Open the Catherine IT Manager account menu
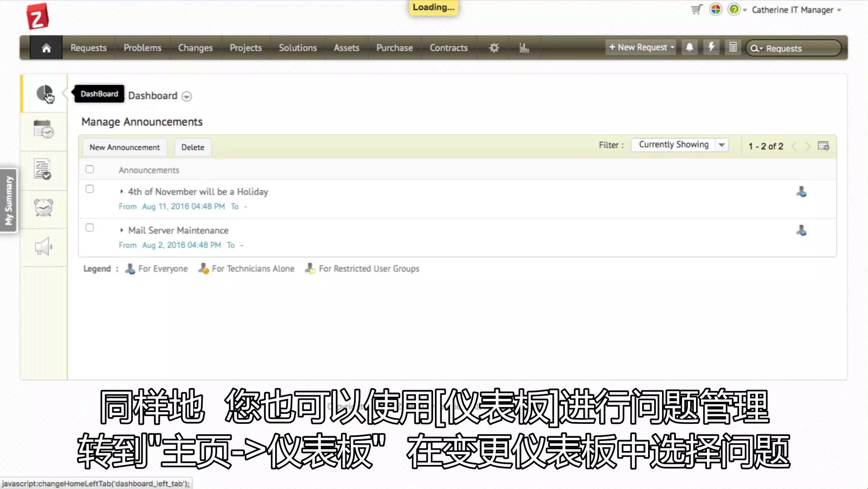Image resolution: width=868 pixels, height=489 pixels. coord(795,10)
